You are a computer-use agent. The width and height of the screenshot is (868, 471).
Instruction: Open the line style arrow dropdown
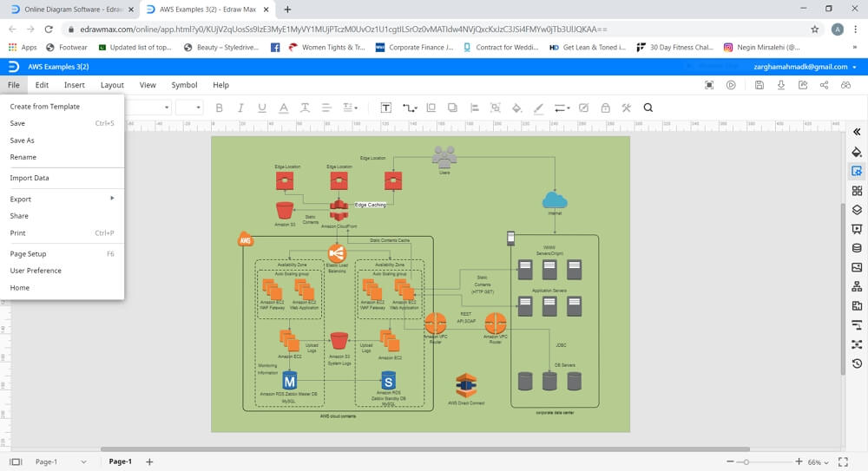point(562,108)
